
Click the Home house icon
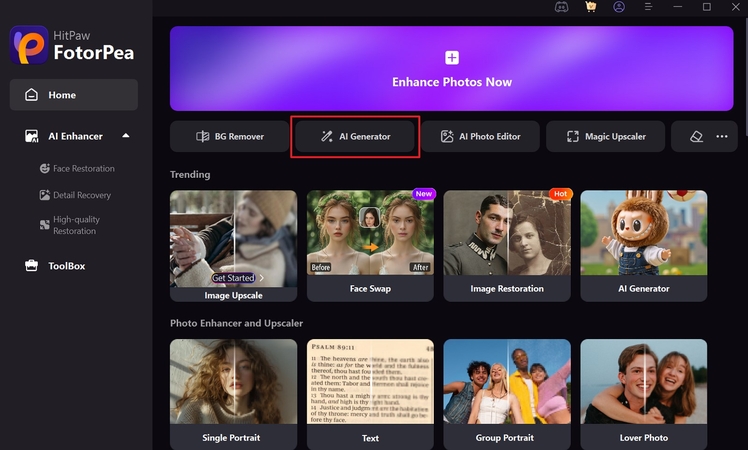(31, 95)
